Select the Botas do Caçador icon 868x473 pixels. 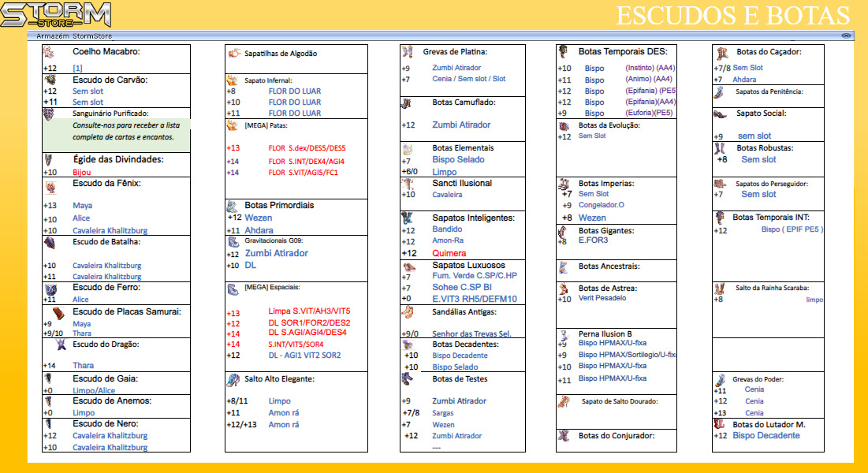[x=721, y=53]
